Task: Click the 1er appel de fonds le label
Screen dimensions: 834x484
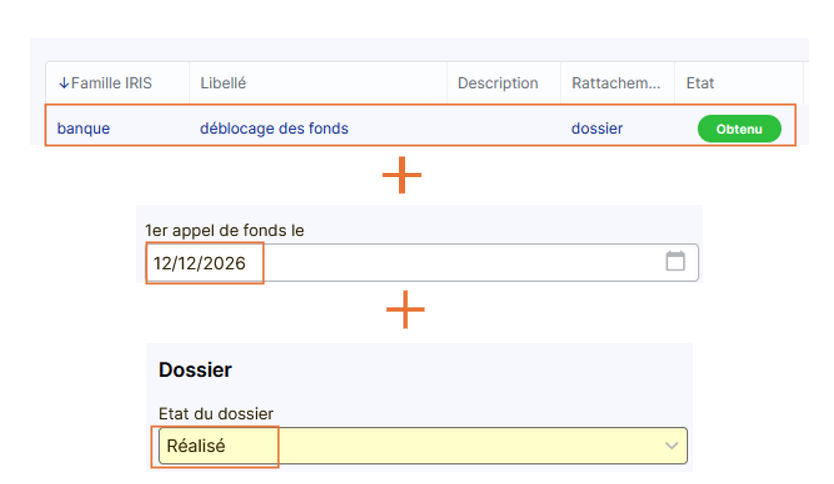Action: coord(224,231)
